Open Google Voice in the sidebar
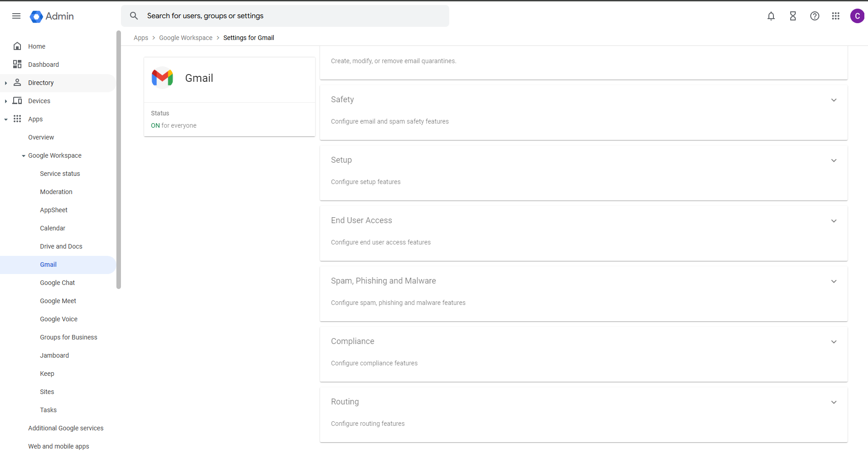This screenshot has height=454, width=868. click(x=59, y=319)
